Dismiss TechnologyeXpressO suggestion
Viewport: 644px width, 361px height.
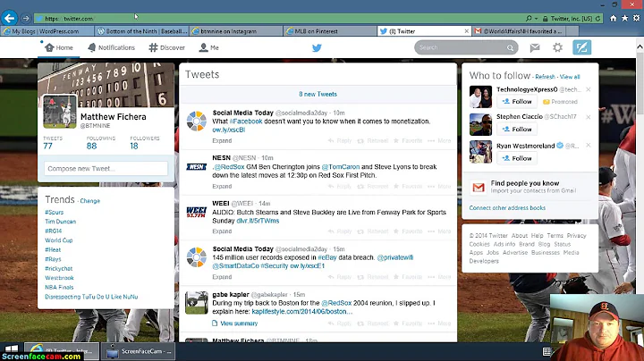point(589,89)
